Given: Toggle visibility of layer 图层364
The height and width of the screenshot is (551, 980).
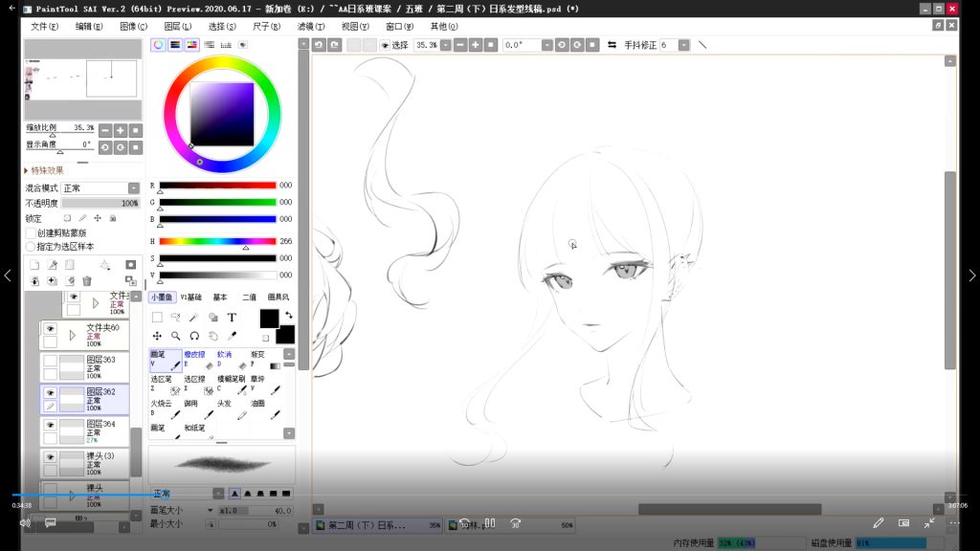Looking at the screenshot, I should (x=50, y=424).
